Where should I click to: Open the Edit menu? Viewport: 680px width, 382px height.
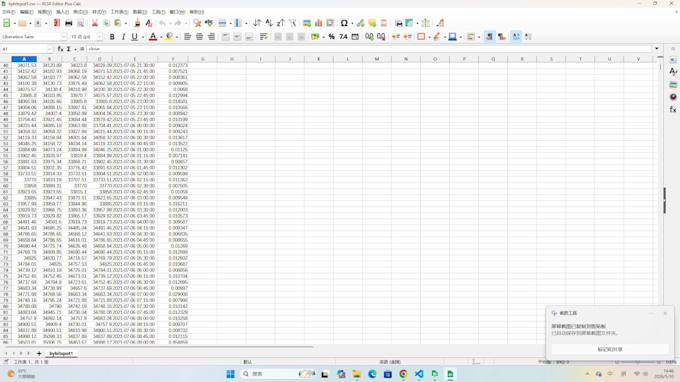26,12
